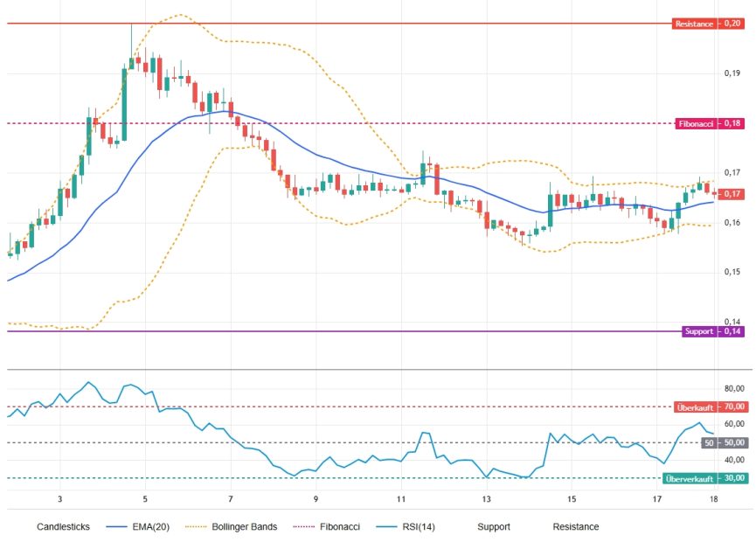The height and width of the screenshot is (542, 756).
Task: Click the Überverkauft 30,00 RSI tag
Action: pyautogui.click(x=705, y=478)
